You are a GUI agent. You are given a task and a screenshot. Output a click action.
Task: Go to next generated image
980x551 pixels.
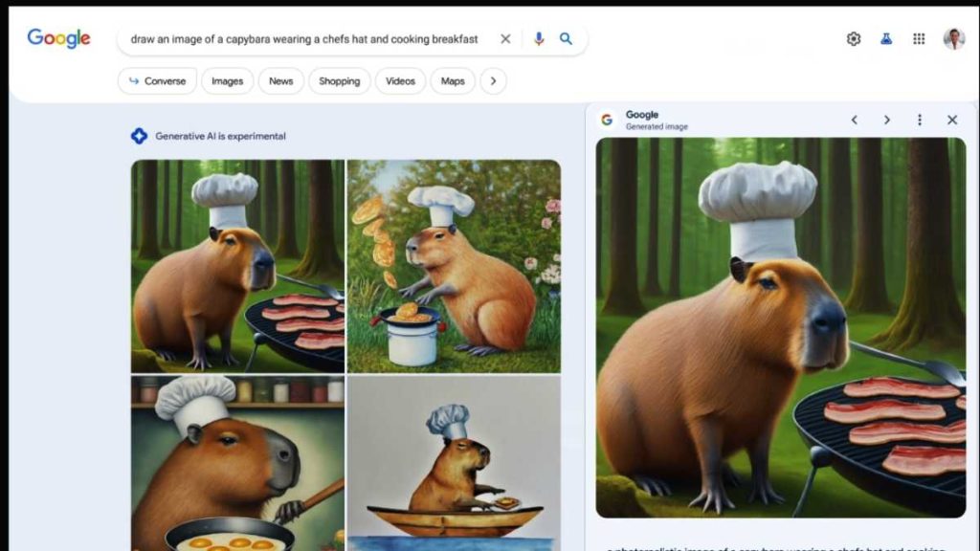coord(887,120)
